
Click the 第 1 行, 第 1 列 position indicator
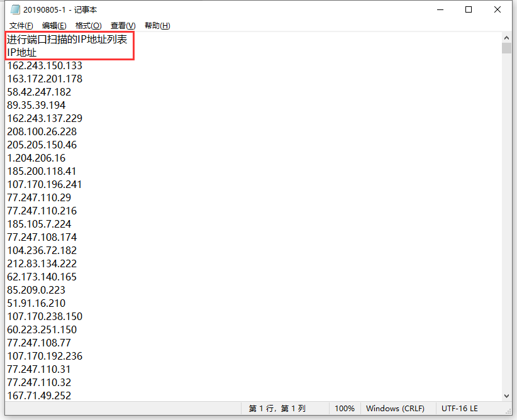point(277,409)
